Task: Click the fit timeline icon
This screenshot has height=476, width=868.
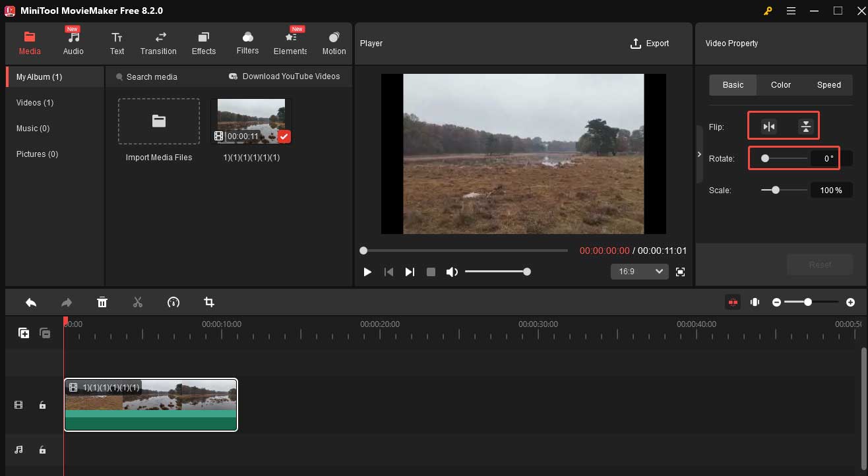Action: tap(755, 302)
